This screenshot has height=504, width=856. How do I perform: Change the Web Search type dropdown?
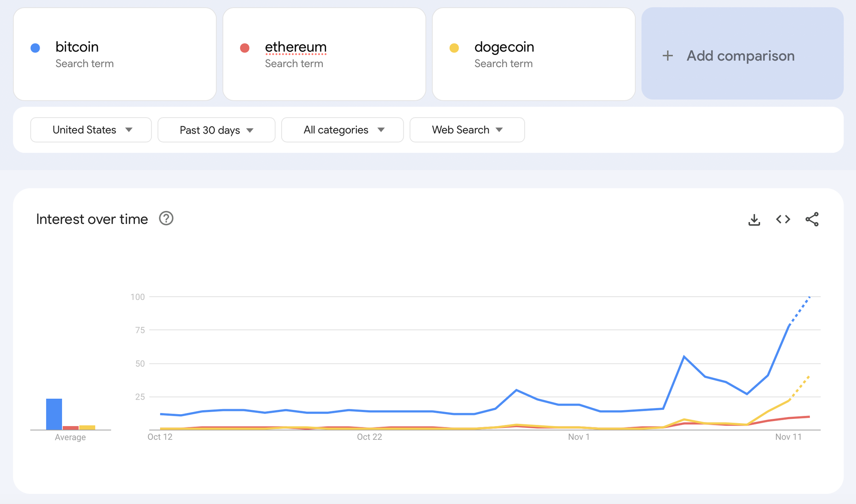pos(467,130)
